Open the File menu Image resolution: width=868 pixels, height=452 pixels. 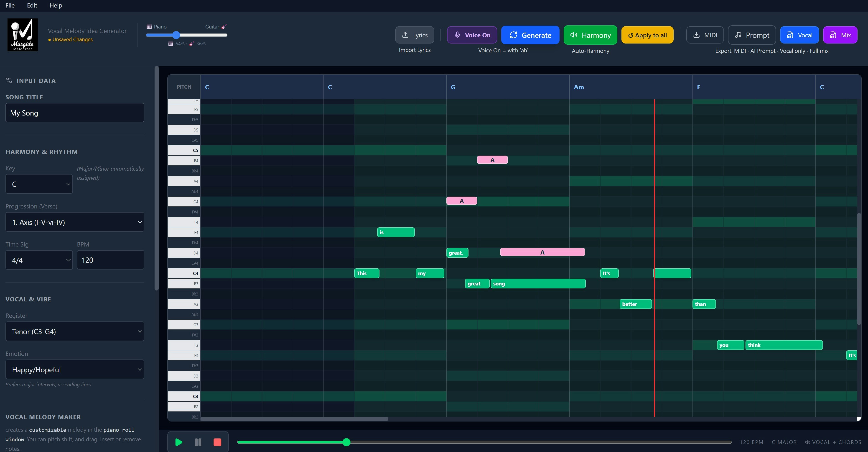point(10,5)
